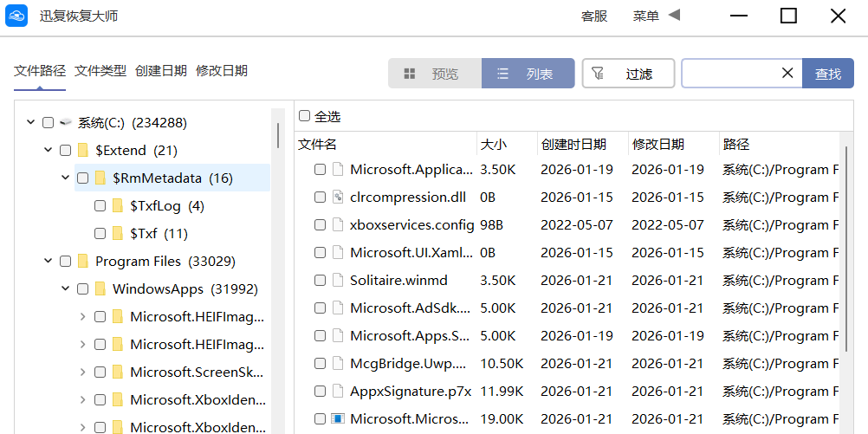
Task: Switch to list view mode
Action: tap(528, 74)
